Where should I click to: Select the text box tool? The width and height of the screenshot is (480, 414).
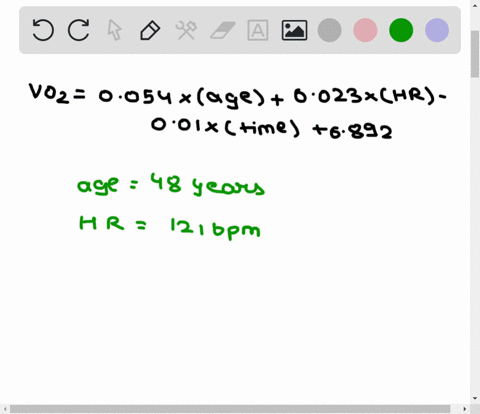tap(258, 30)
